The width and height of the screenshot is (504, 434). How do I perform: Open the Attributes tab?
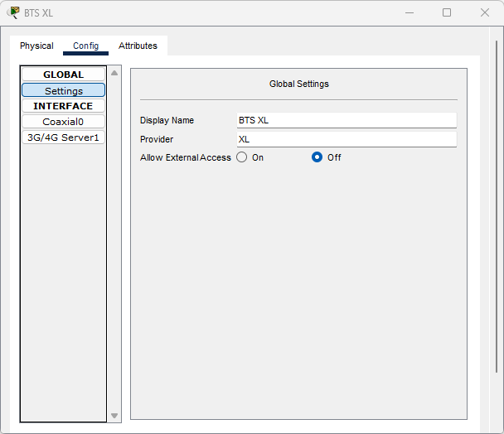point(138,46)
